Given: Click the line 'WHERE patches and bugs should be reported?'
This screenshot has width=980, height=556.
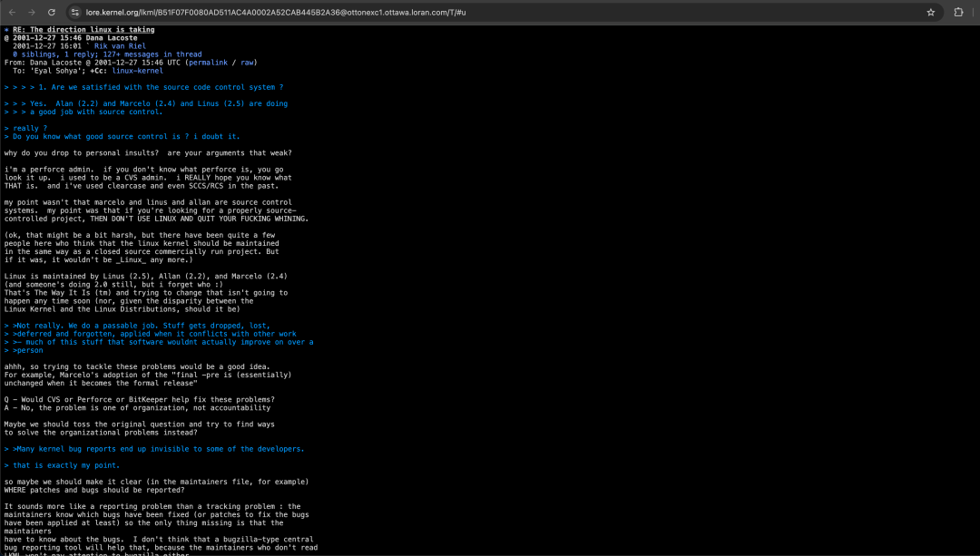Looking at the screenshot, I should [x=94, y=490].
